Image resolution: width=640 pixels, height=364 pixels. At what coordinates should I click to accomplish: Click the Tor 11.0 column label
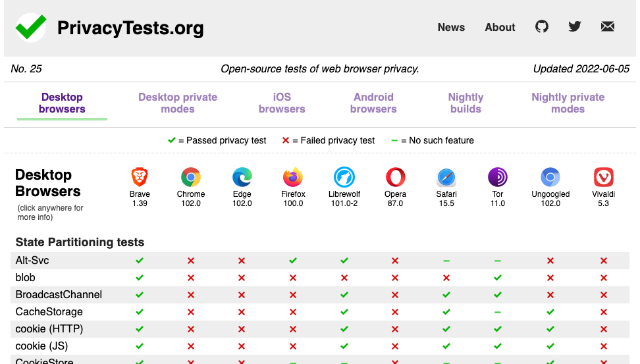498,199
